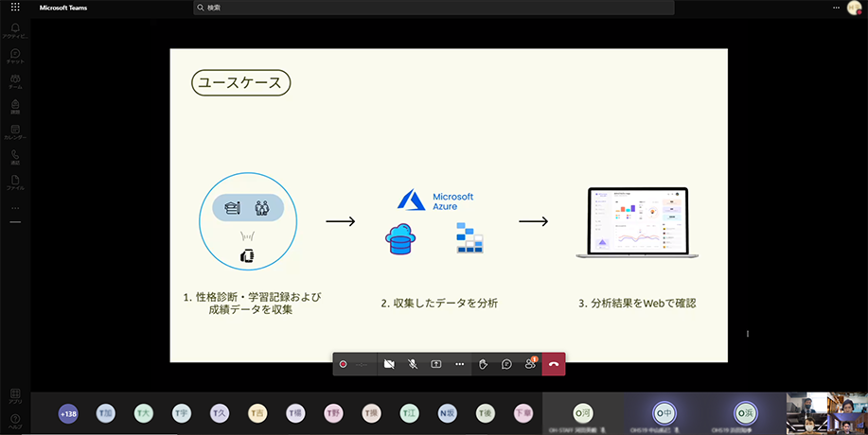
Task: Select the O中 participant tile
Action: (x=664, y=413)
